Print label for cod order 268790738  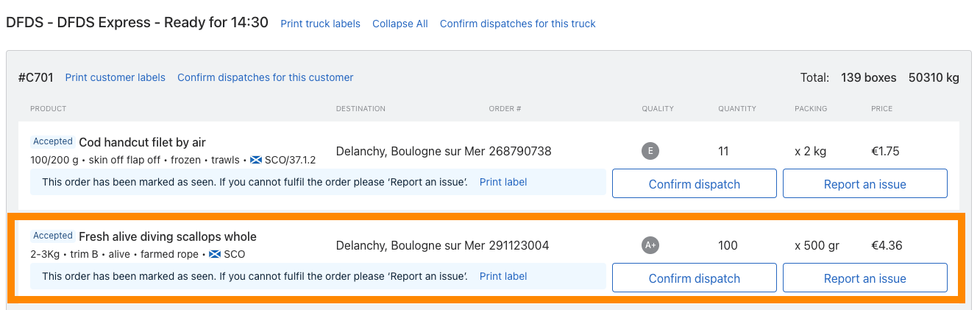[x=503, y=182]
